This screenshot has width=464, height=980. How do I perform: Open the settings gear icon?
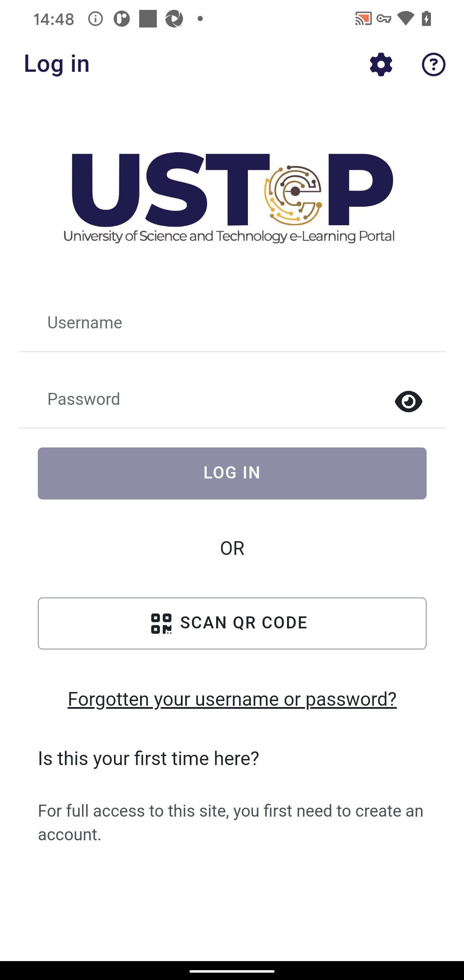381,64
